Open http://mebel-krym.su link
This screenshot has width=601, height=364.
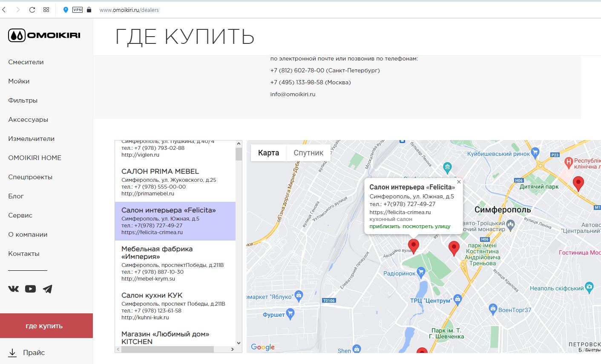148,279
